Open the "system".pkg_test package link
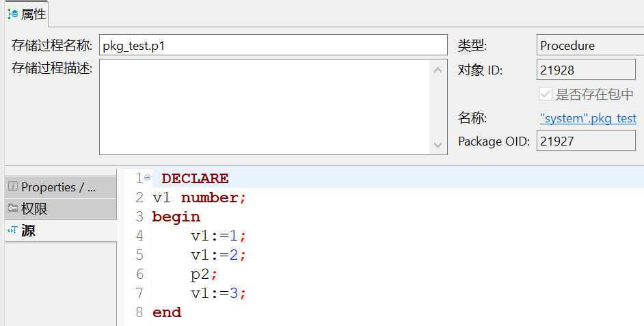Image resolution: width=644 pixels, height=326 pixels. tap(588, 118)
